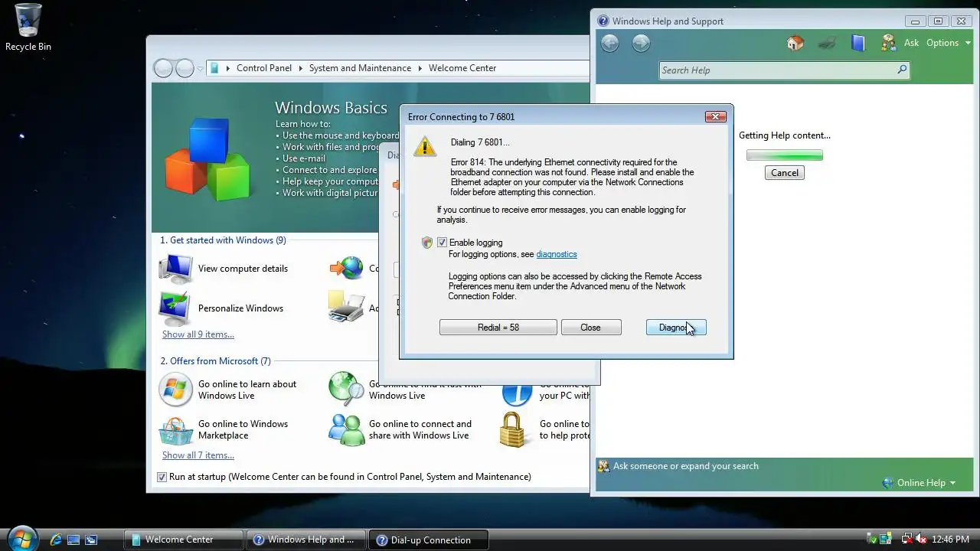
Task: Click the Redial = 58 button
Action: pos(498,328)
